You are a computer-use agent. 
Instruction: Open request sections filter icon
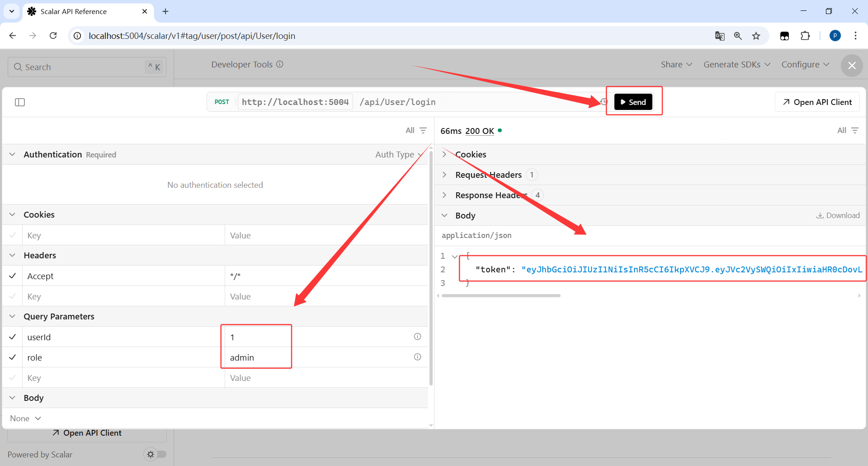(x=423, y=130)
